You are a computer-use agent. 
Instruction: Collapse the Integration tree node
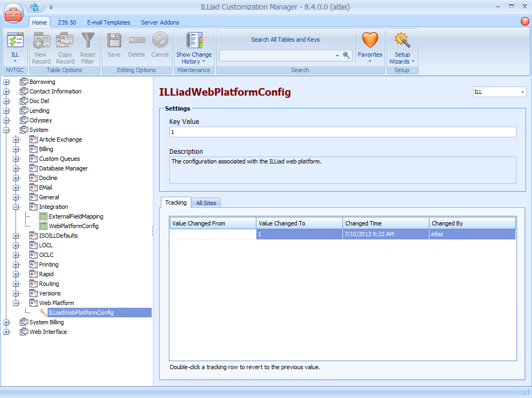pos(15,207)
